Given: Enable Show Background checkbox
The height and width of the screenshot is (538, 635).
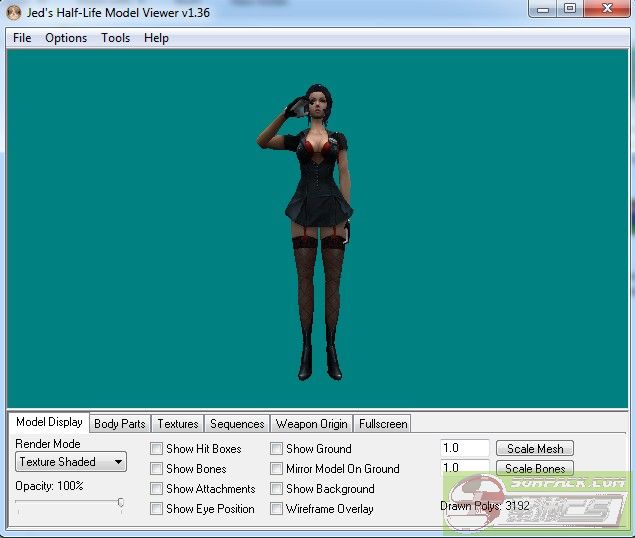Looking at the screenshot, I should coord(276,489).
